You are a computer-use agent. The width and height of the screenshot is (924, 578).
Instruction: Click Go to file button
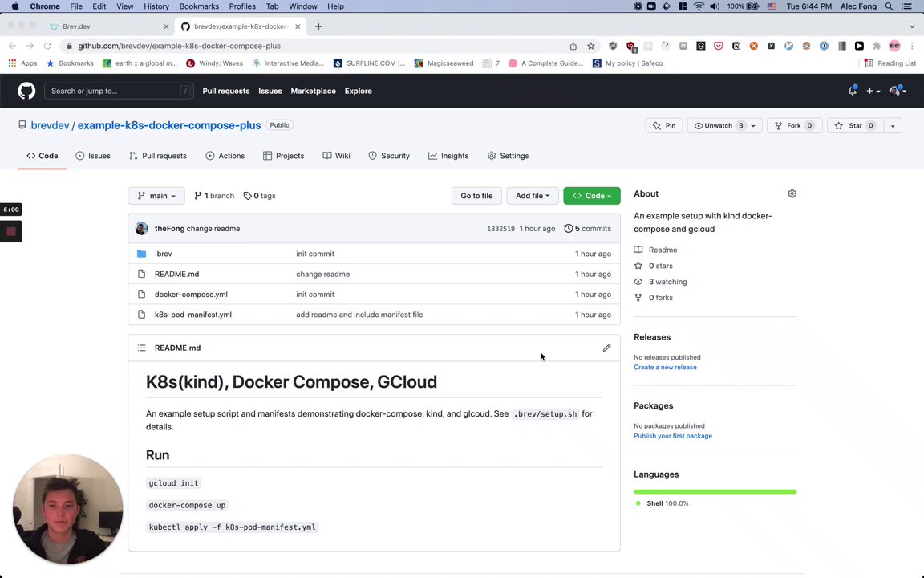[x=476, y=196]
